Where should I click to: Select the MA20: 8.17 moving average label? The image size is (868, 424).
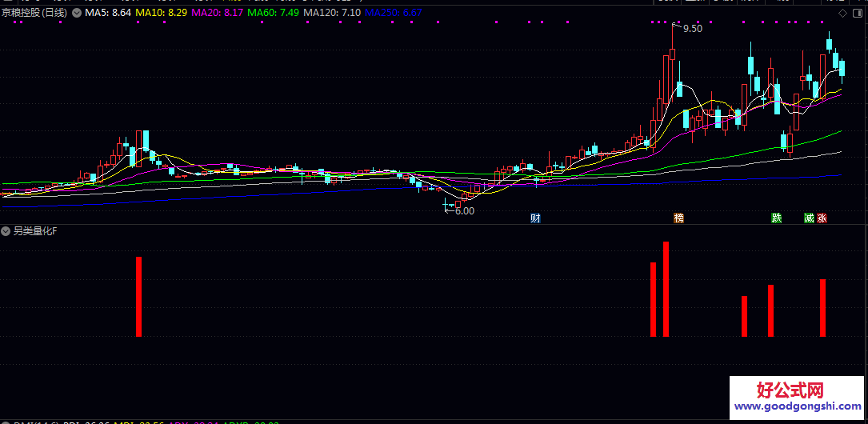(x=216, y=12)
